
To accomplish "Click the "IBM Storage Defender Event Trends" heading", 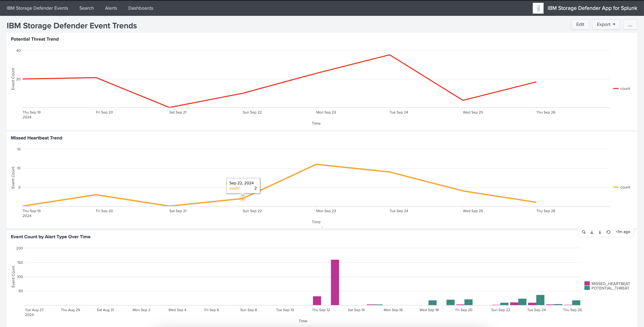I will click(72, 26).
